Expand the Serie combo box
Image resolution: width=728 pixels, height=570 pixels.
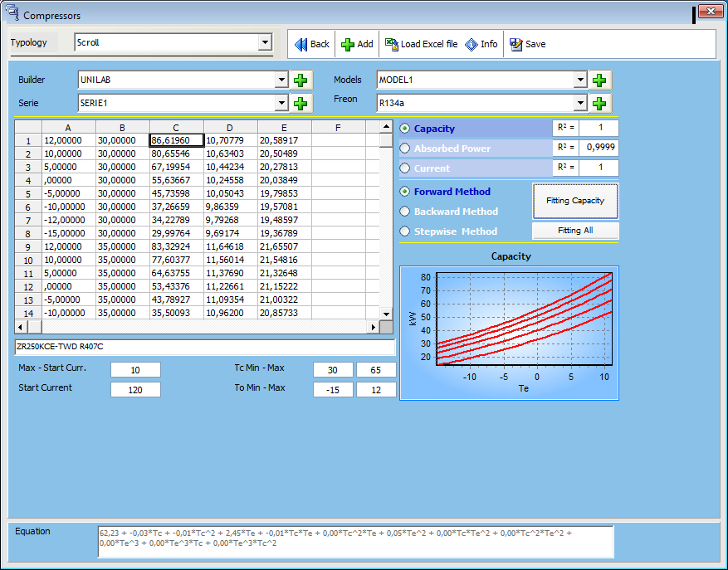point(281,103)
